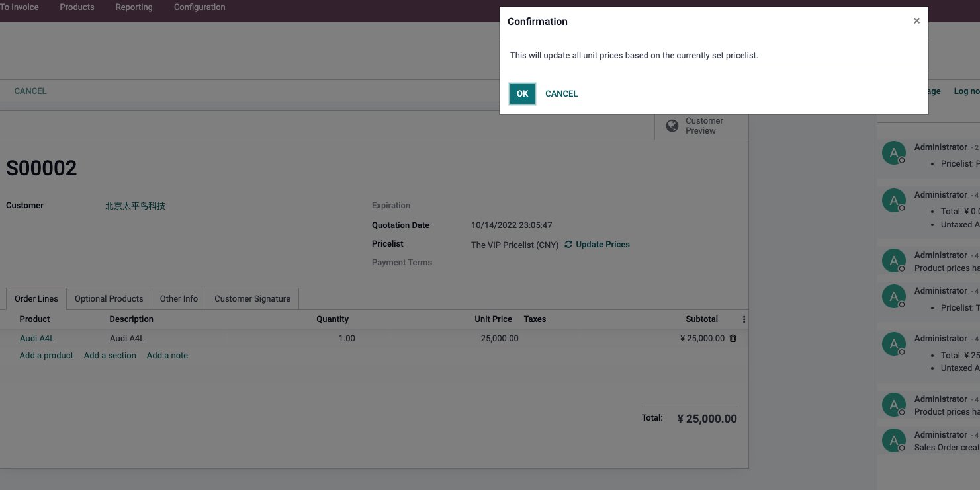980x490 pixels.
Task: Open the column options kebab icon
Action: point(744,319)
